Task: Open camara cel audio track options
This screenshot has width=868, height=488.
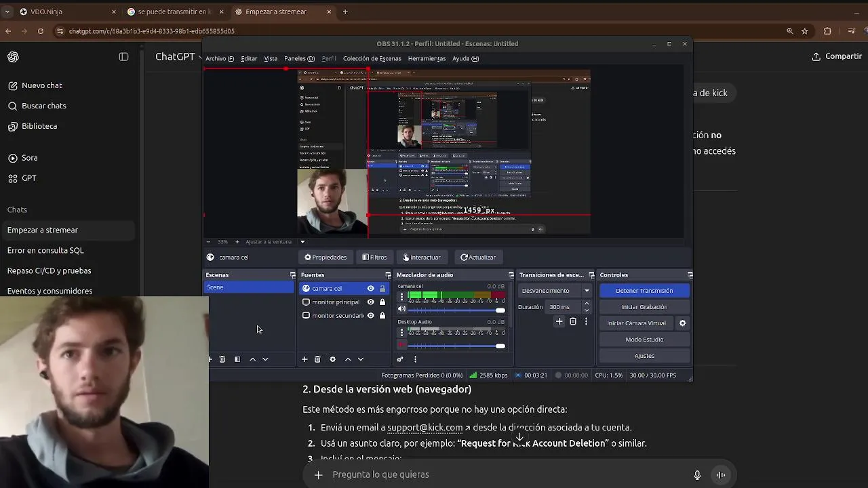Action: click(x=401, y=297)
